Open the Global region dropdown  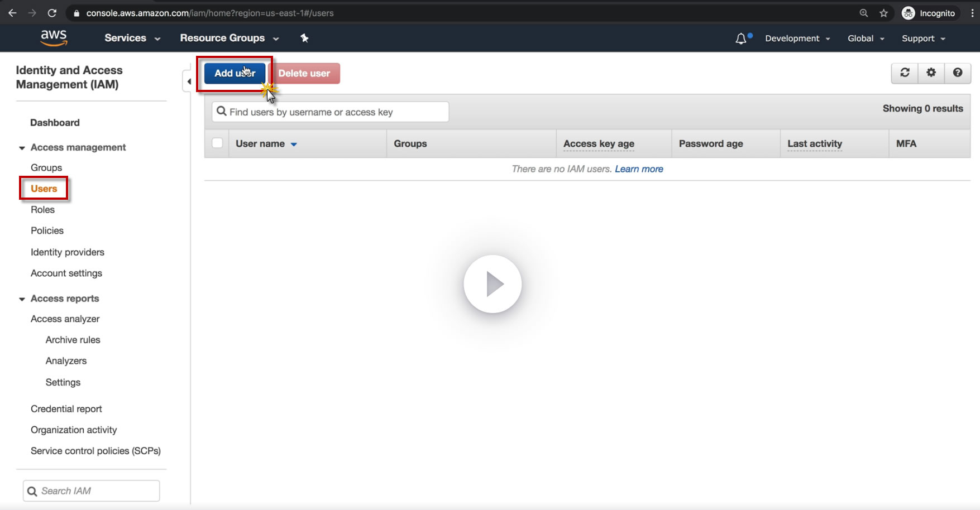(x=866, y=39)
